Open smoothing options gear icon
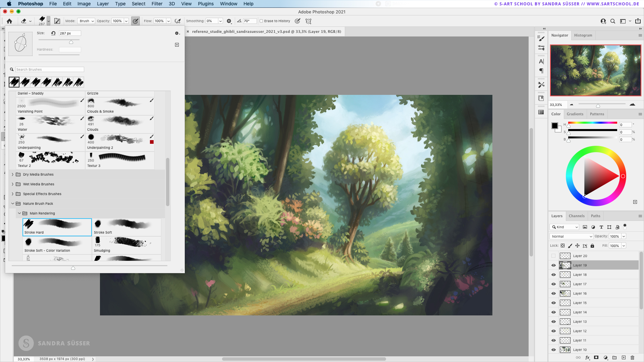The height and width of the screenshot is (362, 644). (x=229, y=21)
